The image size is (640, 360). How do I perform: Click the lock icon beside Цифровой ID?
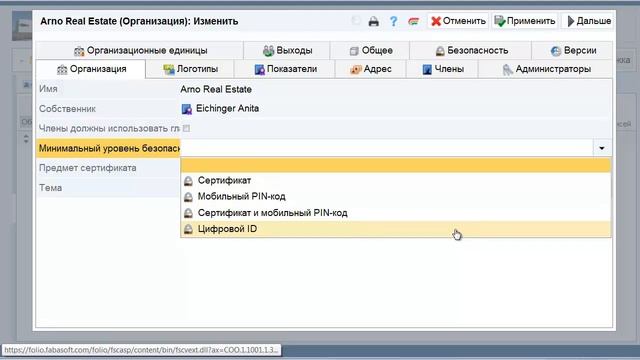188,229
